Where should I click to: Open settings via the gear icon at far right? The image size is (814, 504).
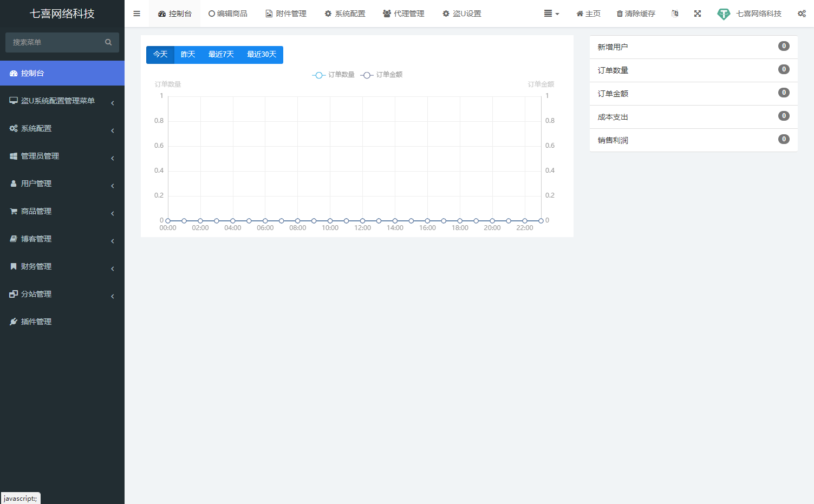(x=802, y=13)
